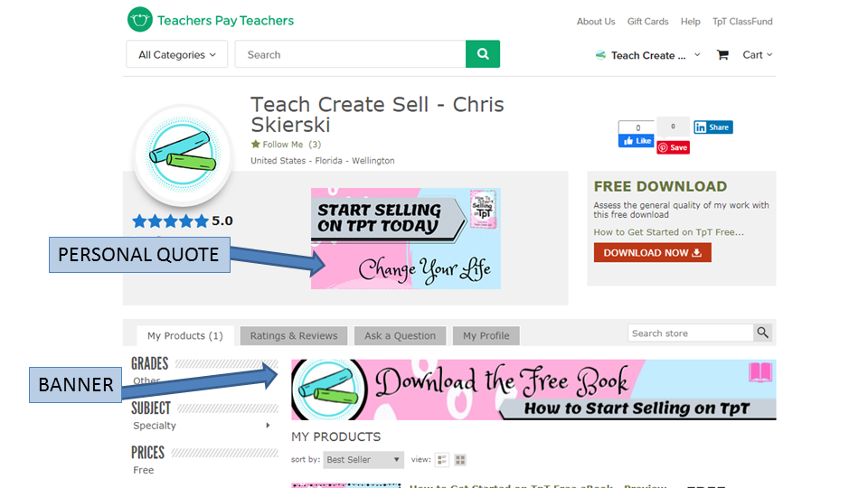868x488 pixels.
Task: Select the My Profile tab
Action: pyautogui.click(x=486, y=336)
